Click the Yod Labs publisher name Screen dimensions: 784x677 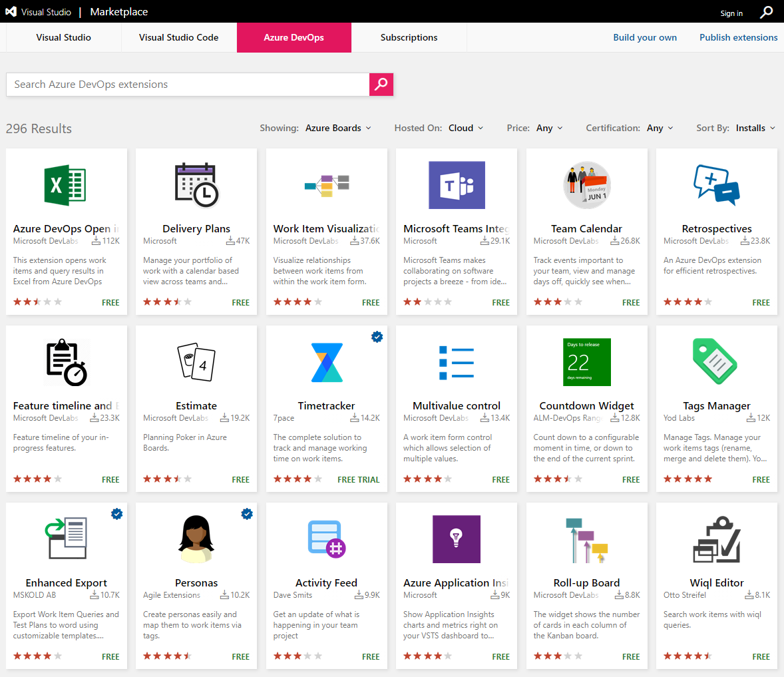pyautogui.click(x=679, y=418)
